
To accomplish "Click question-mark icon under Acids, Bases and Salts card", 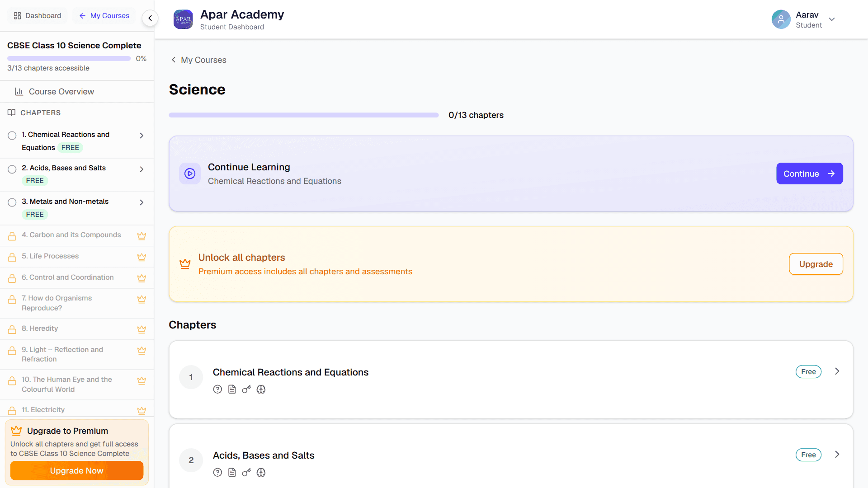I will click(x=217, y=473).
